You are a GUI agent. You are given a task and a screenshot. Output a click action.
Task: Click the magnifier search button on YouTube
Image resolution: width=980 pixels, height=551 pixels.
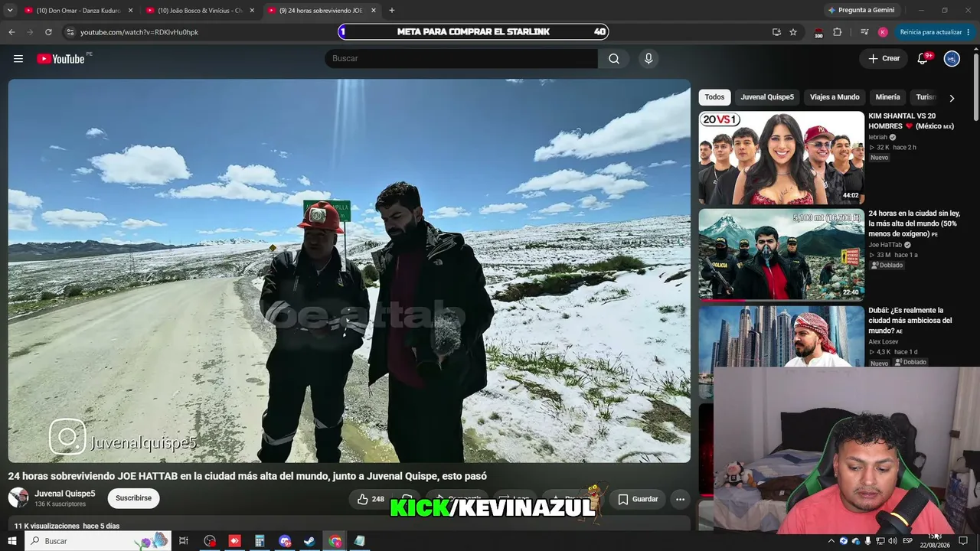(x=614, y=59)
